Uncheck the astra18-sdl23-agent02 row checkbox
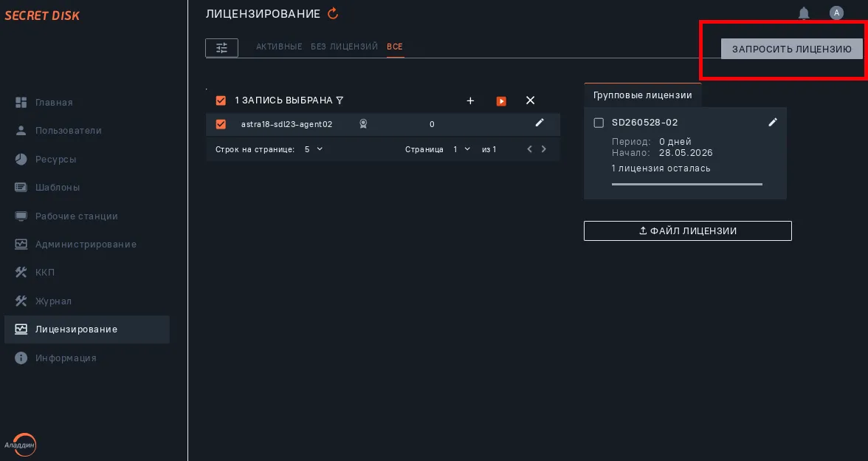868x461 pixels. pos(221,124)
